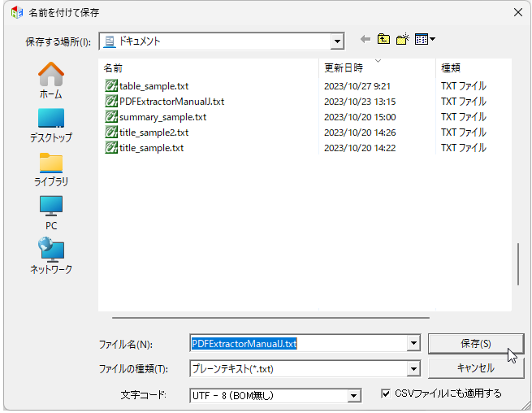Click in the ファイル名 input field
Image resolution: width=532 pixels, height=413 pixels.
pyautogui.click(x=299, y=343)
